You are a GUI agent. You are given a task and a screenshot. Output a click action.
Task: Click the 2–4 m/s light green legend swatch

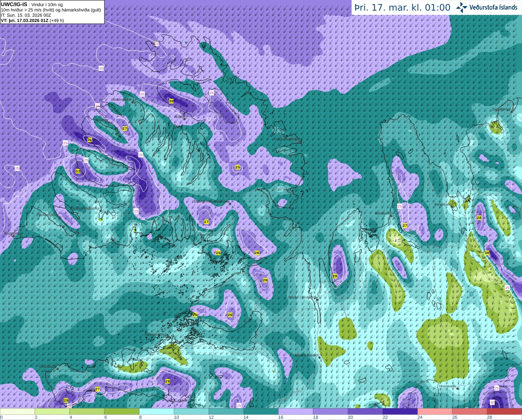click(x=52, y=411)
